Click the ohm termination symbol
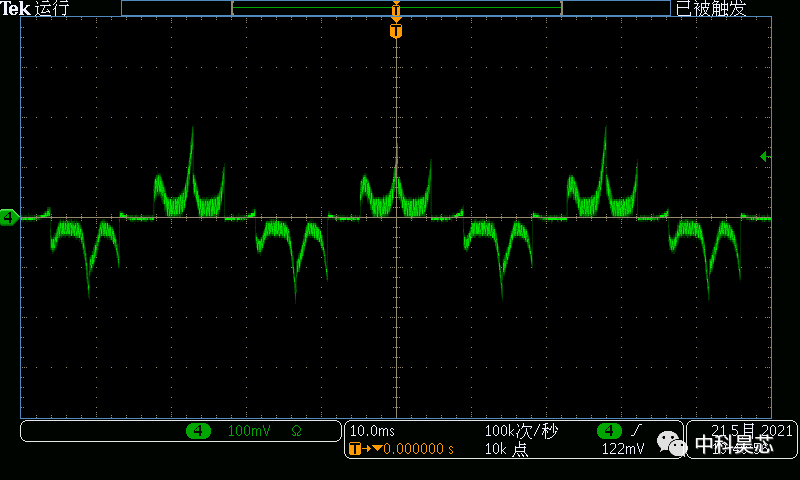 [x=296, y=432]
